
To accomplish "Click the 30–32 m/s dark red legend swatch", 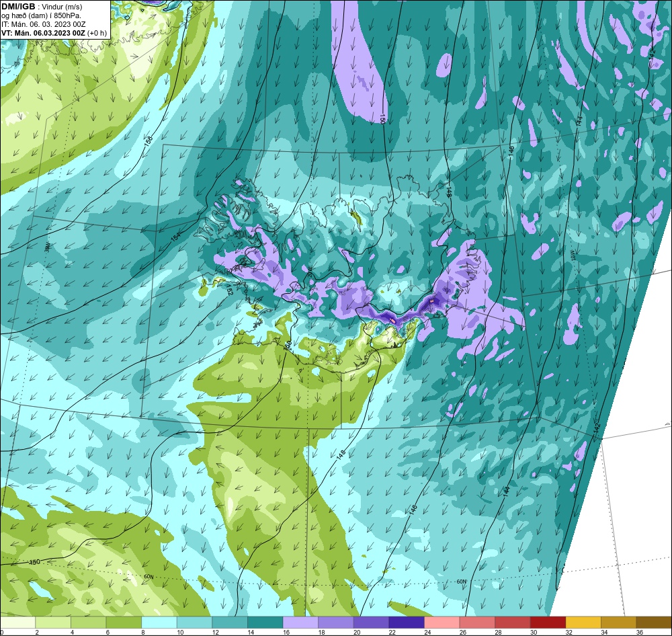I will [548, 623].
